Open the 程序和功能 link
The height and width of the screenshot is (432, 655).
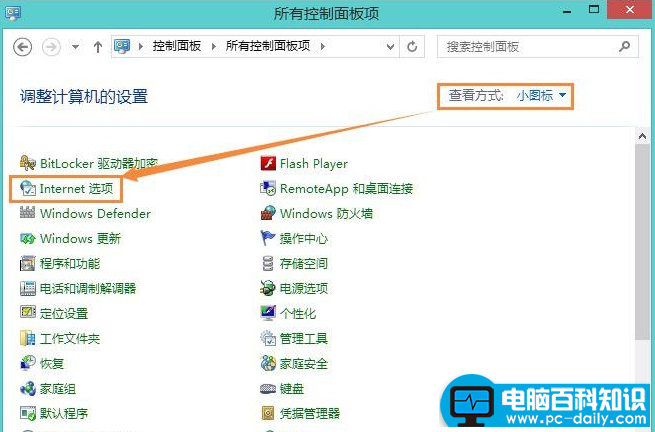70,264
